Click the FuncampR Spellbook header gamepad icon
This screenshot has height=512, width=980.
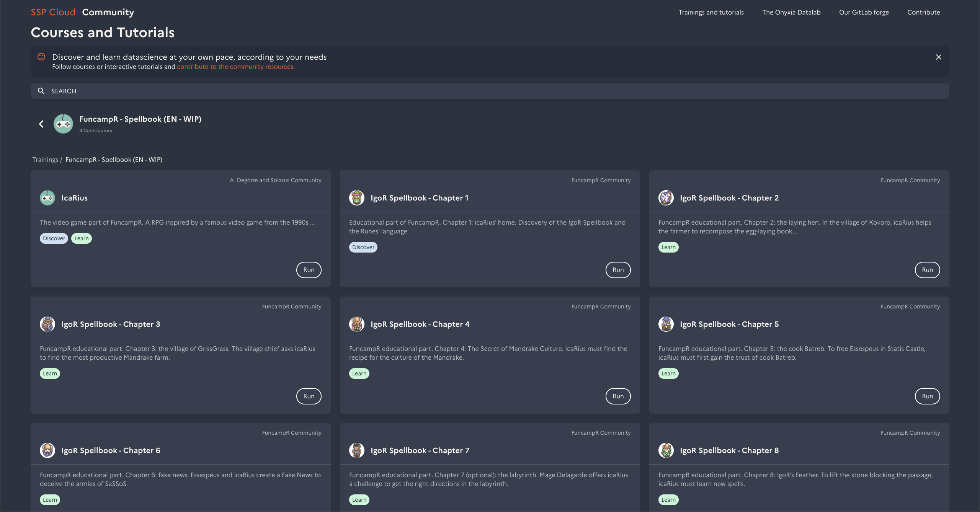(63, 124)
